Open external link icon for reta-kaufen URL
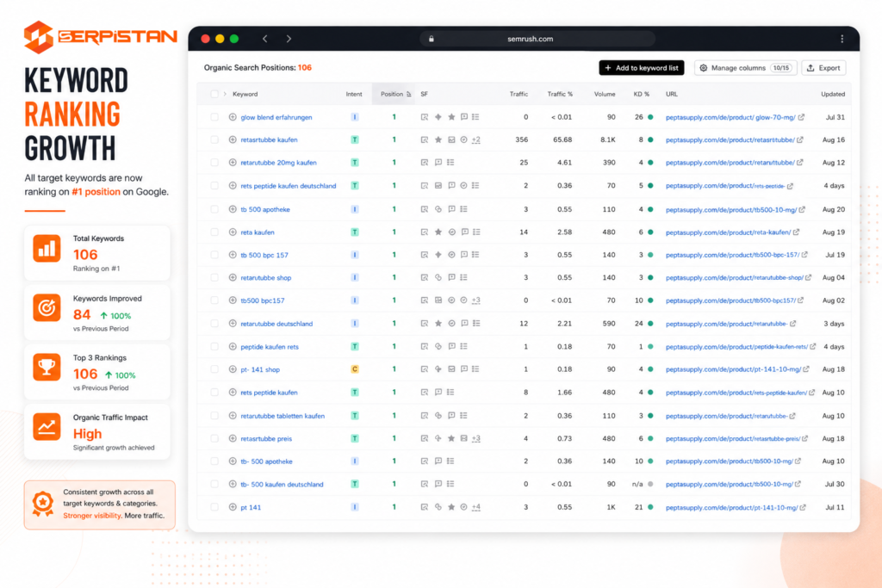Image resolution: width=882 pixels, height=588 pixels. [796, 232]
